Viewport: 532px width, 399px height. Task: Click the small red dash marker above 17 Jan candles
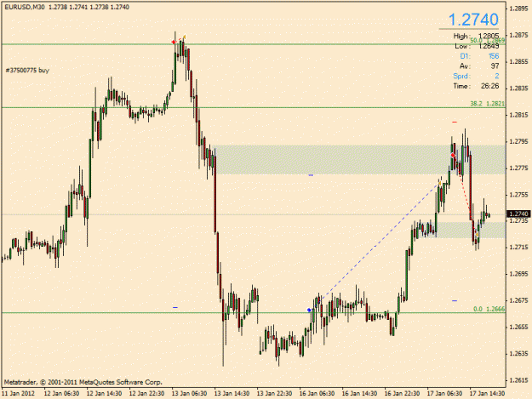455,122
